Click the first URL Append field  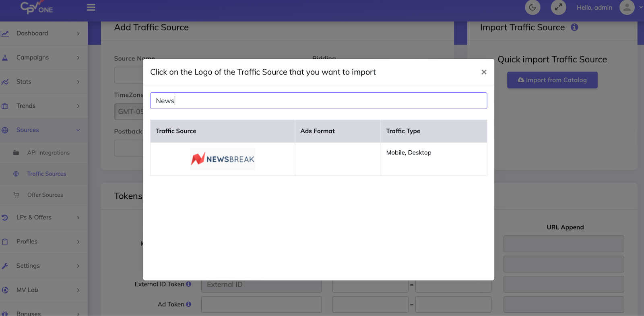[563, 244]
